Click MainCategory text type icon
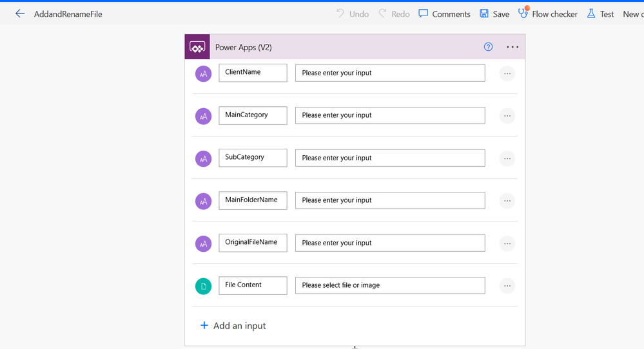644x349 pixels. pos(203,116)
